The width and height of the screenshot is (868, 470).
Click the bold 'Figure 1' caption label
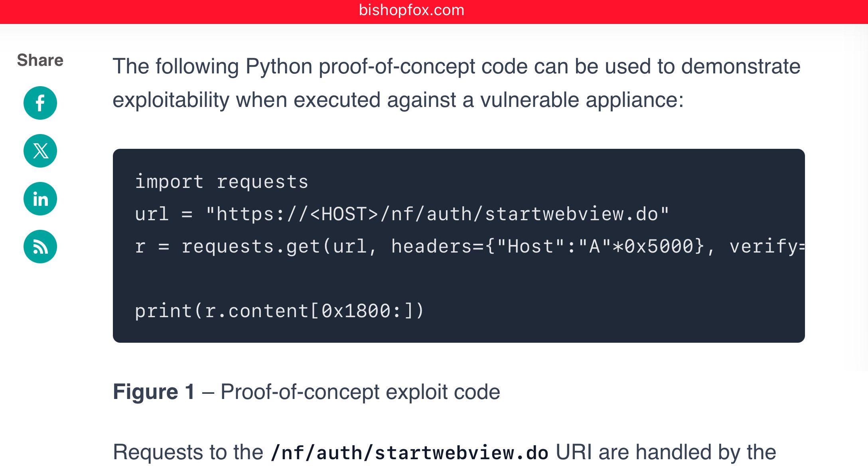click(x=154, y=392)
